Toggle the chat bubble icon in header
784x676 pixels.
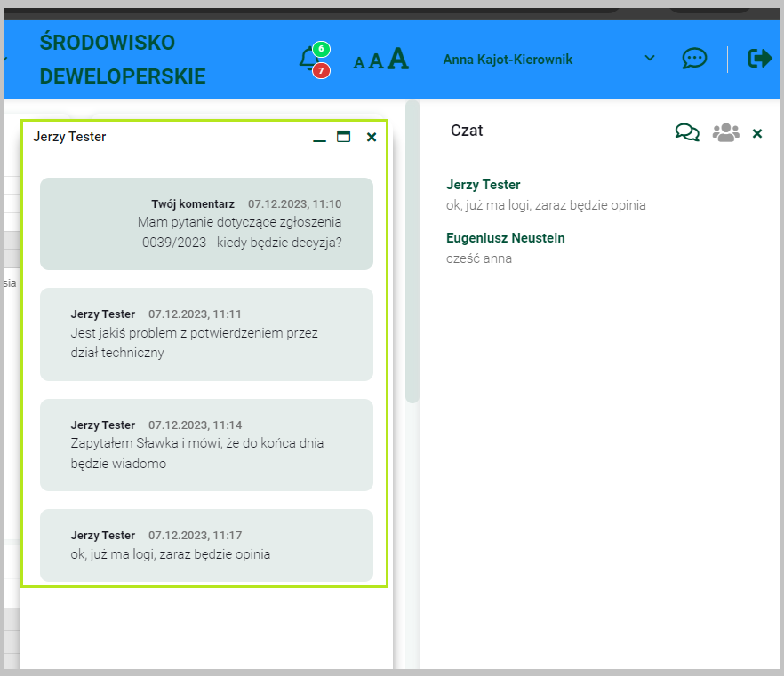(694, 59)
